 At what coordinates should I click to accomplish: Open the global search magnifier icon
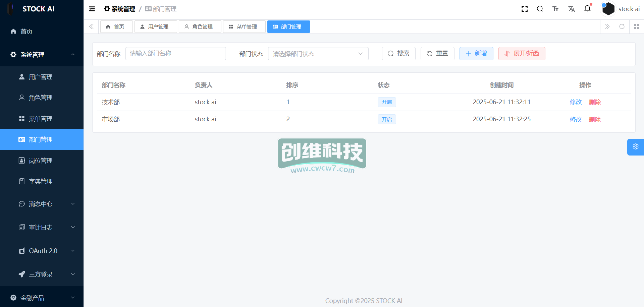tap(540, 9)
